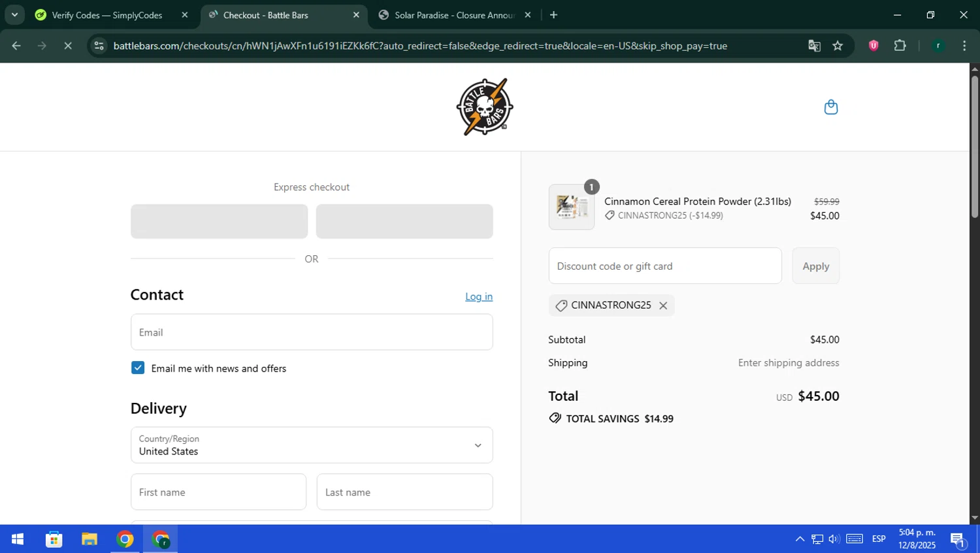Open the Windows Start menu
The image size is (980, 553).
(18, 539)
